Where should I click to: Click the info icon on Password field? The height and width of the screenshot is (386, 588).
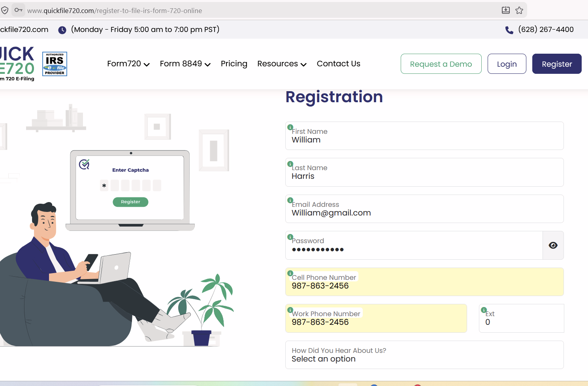[290, 237]
